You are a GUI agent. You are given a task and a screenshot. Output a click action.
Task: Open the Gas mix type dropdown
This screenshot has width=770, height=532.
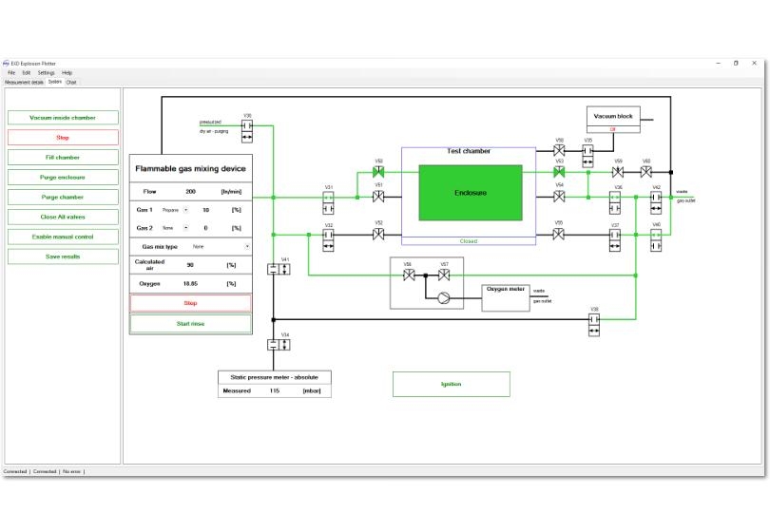[247, 247]
